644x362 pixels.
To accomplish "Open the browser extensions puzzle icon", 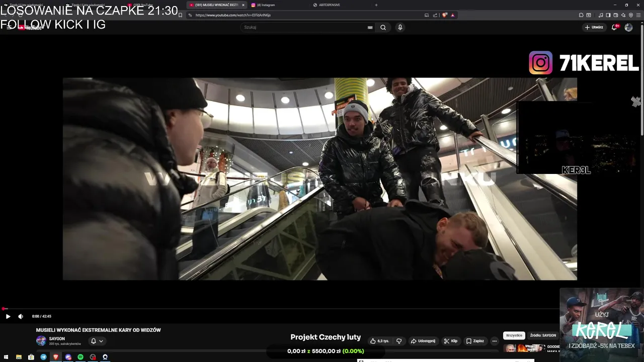I will click(581, 15).
